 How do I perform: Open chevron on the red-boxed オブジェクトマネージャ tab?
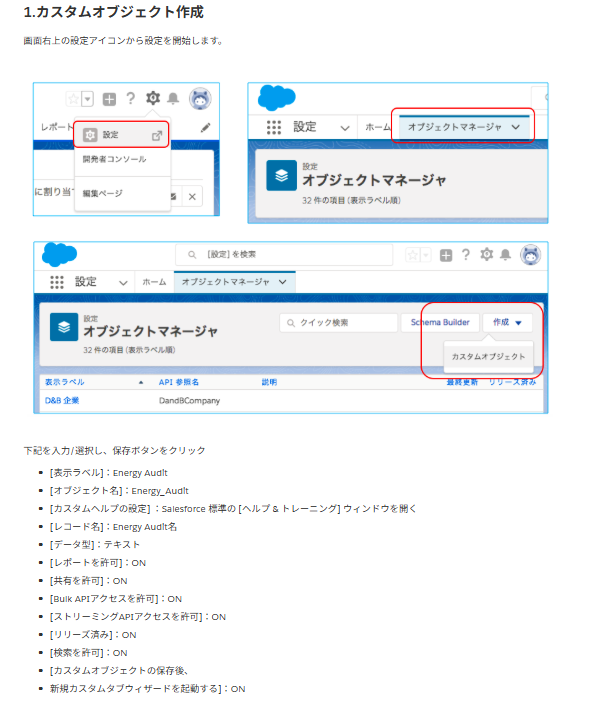pos(515,128)
